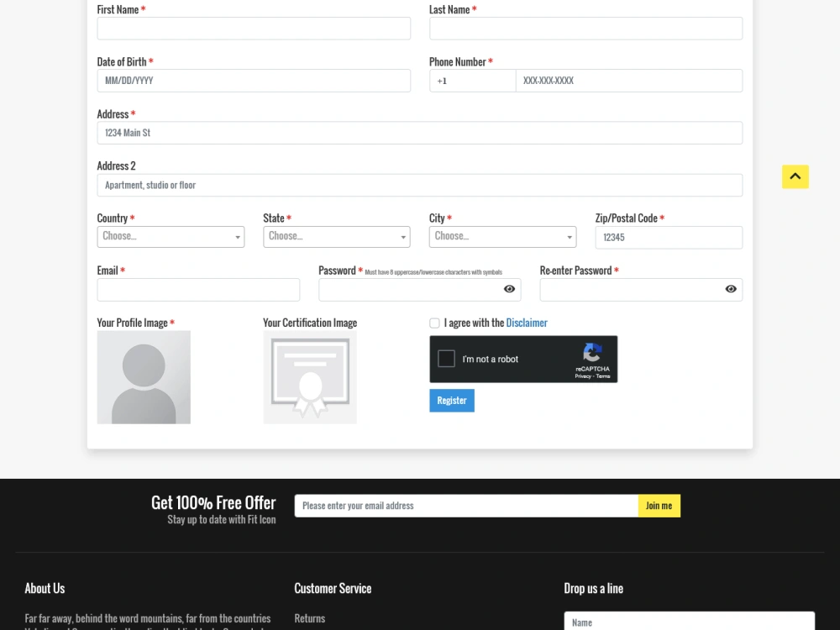Focus the Last Name input field

coord(586,29)
